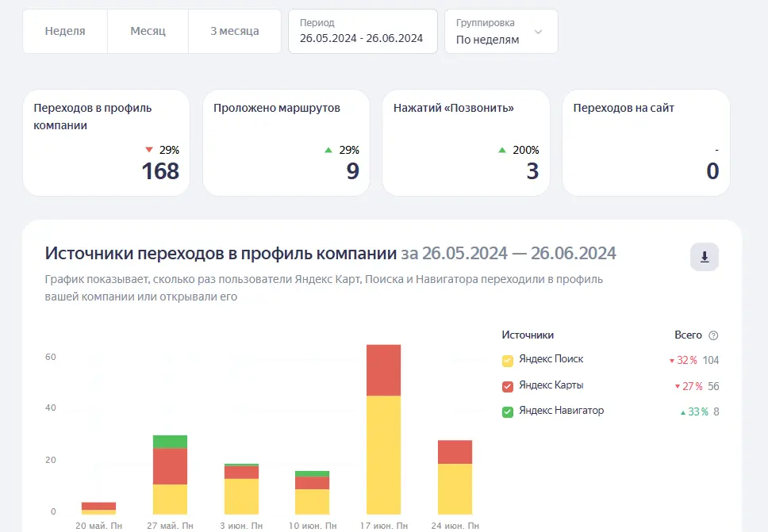
Task: Click the value 168 in profile card
Action: tap(160, 170)
